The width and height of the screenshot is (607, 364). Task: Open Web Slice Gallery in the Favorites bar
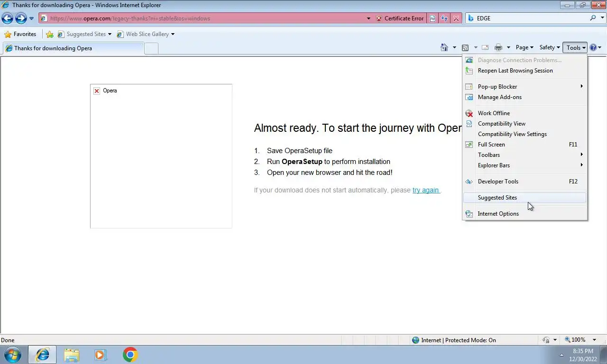coord(146,34)
